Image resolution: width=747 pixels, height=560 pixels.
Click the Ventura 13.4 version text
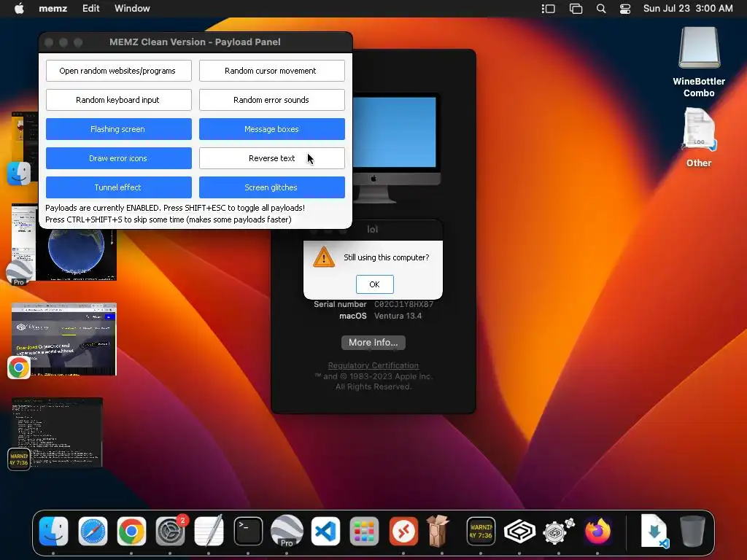tap(398, 316)
